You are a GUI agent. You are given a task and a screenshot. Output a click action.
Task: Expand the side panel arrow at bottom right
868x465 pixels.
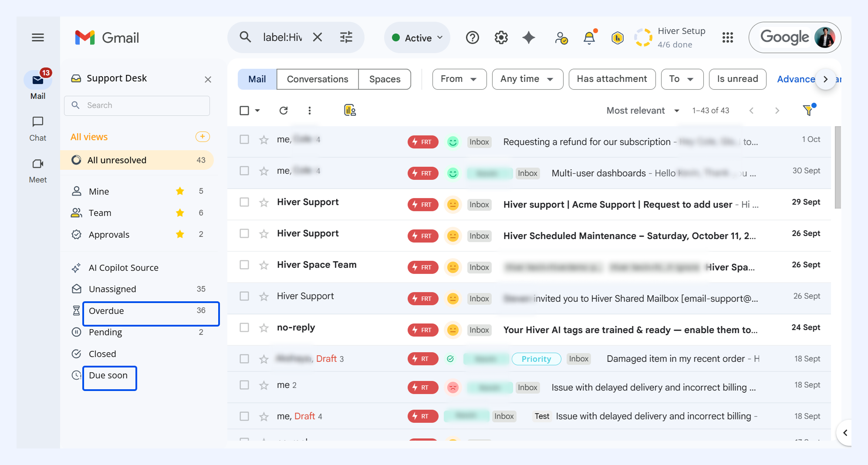(845, 433)
